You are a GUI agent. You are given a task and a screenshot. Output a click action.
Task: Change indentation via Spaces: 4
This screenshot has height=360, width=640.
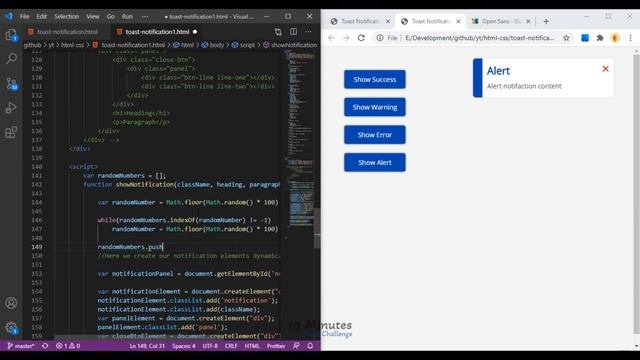click(x=184, y=346)
